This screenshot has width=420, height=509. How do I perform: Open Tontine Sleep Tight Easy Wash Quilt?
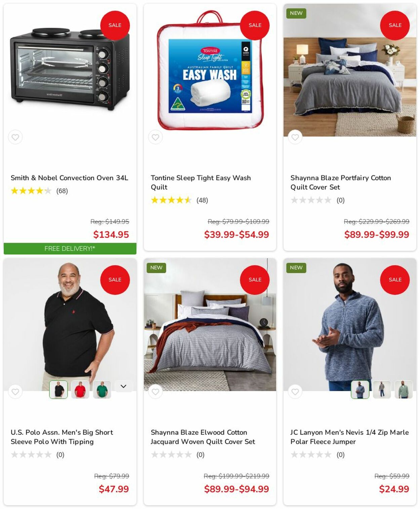coord(201,183)
